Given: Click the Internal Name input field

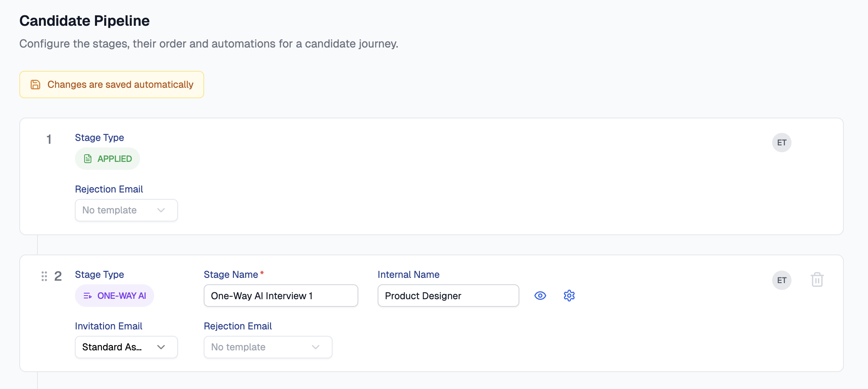Looking at the screenshot, I should pyautogui.click(x=448, y=296).
